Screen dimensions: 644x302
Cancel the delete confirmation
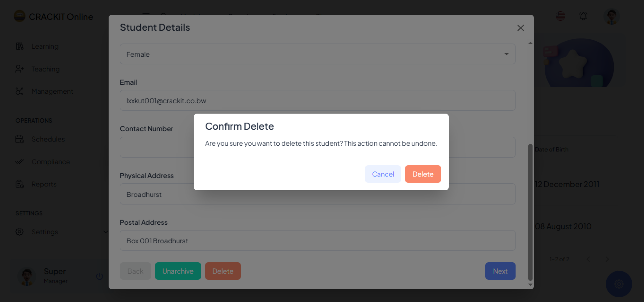click(x=383, y=174)
